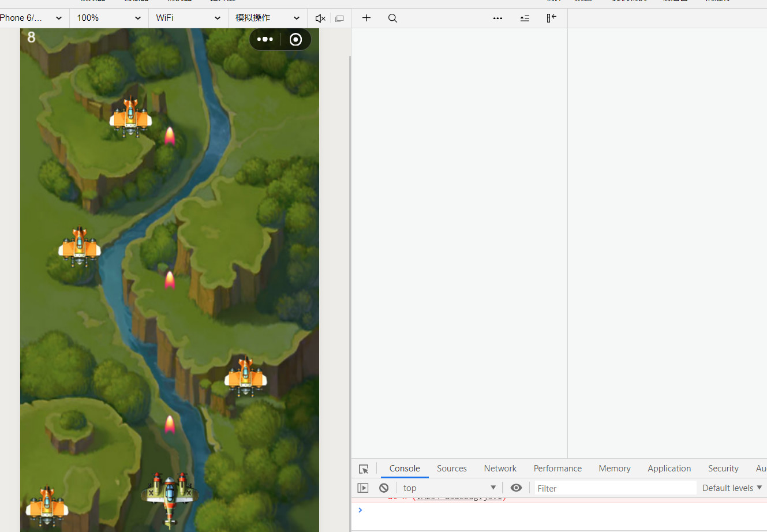Toggle the live expression eye icon
This screenshot has height=532, width=767.
click(x=516, y=488)
